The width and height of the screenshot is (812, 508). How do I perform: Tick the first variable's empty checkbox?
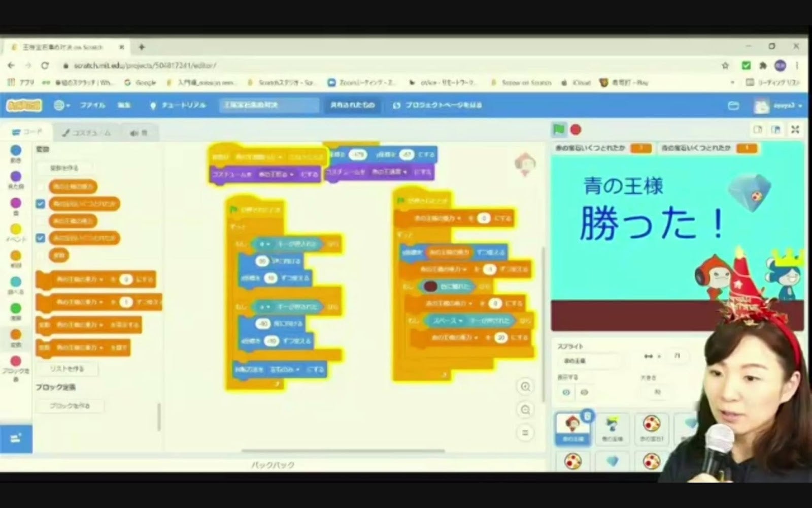pos(41,187)
